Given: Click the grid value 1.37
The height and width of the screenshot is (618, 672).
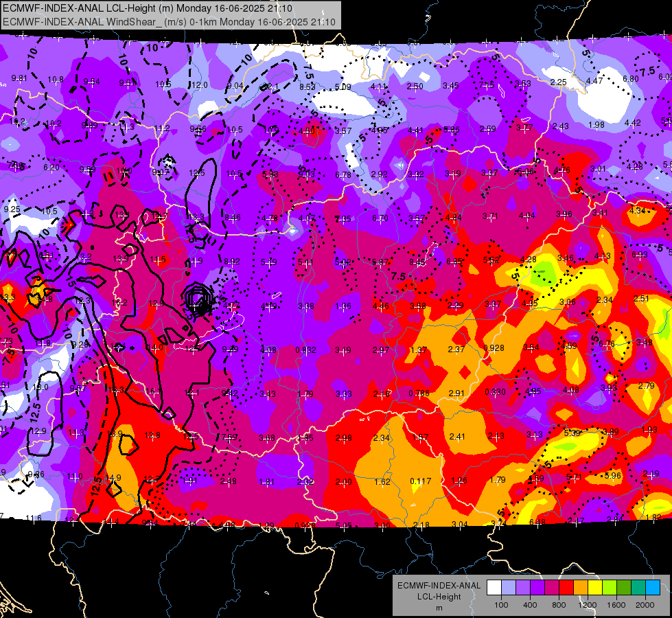Looking at the screenshot, I should 418,350.
